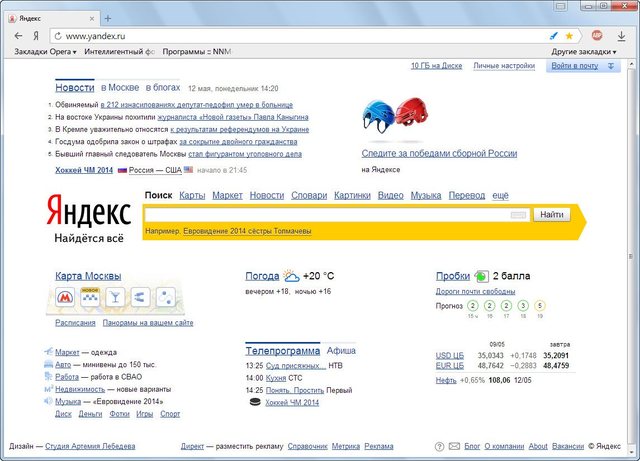Open Студия Артемия Лебедева link
The height and width of the screenshot is (461, 640).
click(90, 446)
